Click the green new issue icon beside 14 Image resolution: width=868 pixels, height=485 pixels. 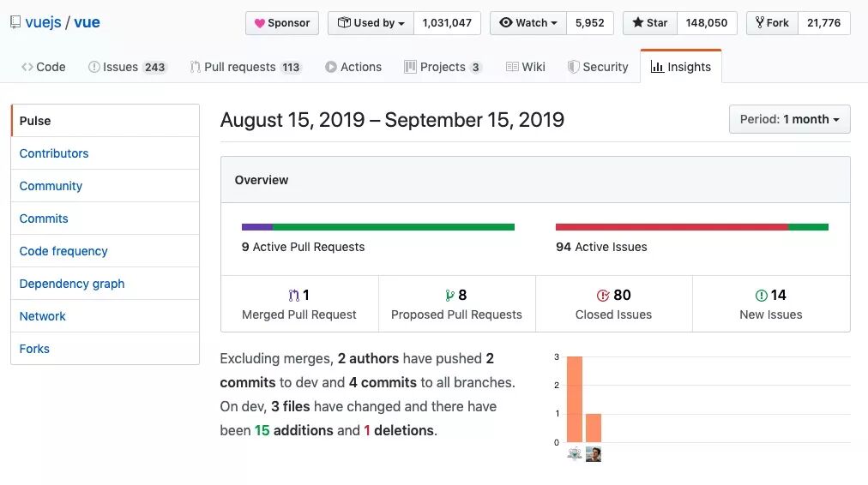pos(761,296)
